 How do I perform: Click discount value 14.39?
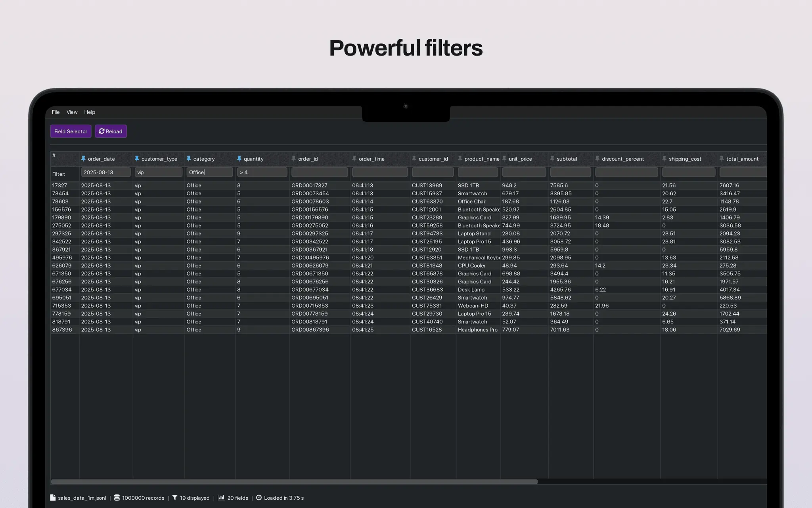click(602, 217)
